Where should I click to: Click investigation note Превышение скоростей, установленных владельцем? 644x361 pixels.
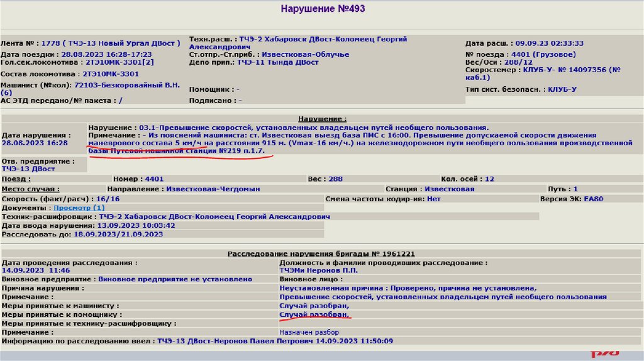pos(443,296)
